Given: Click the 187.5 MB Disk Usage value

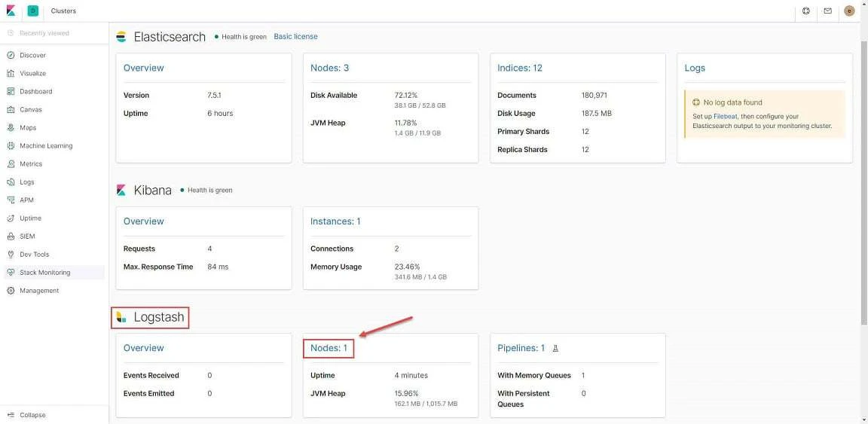Looking at the screenshot, I should click(x=597, y=114).
